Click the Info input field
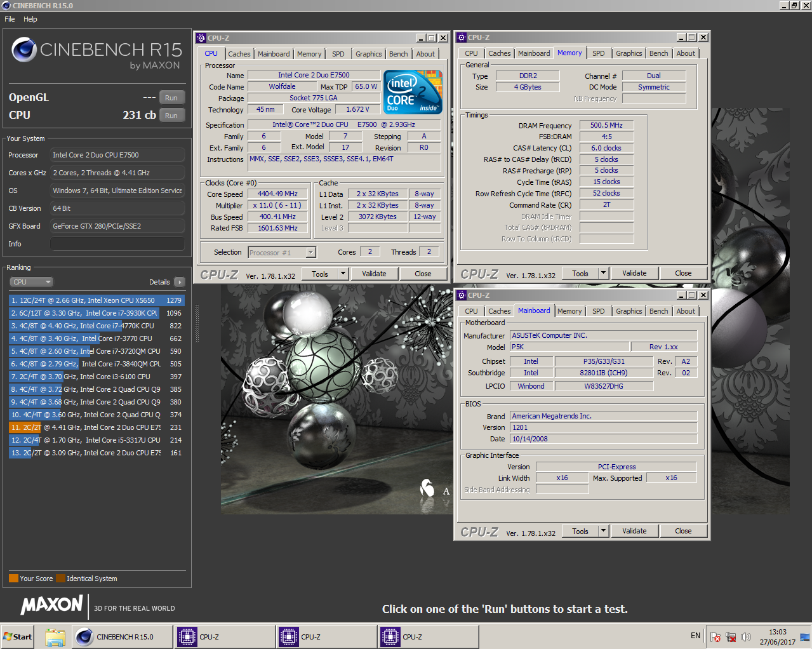 point(117,244)
